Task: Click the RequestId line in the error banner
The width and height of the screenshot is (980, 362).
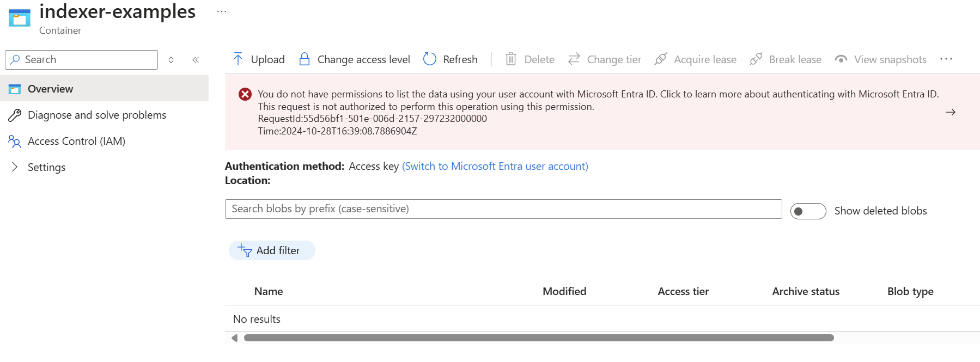Action: (x=372, y=119)
